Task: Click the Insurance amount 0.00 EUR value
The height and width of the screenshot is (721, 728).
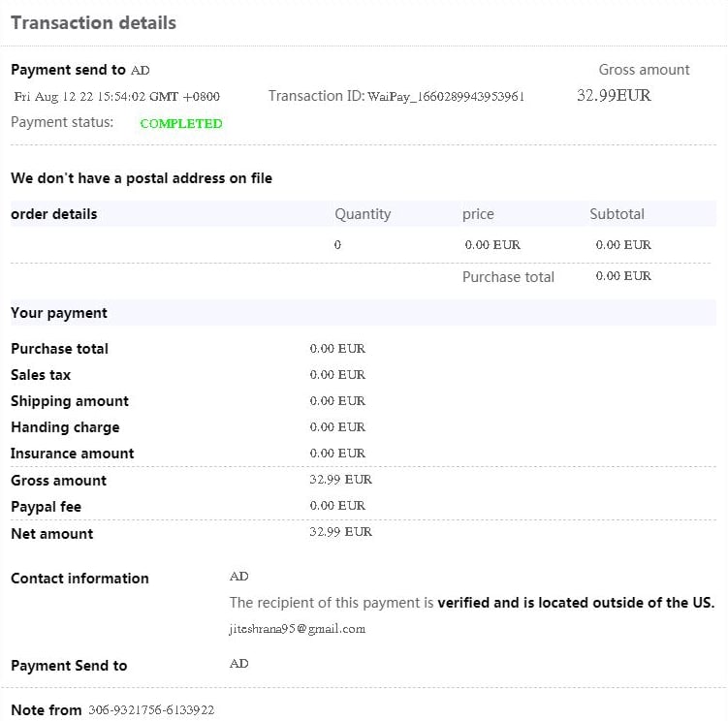Action: coord(337,454)
